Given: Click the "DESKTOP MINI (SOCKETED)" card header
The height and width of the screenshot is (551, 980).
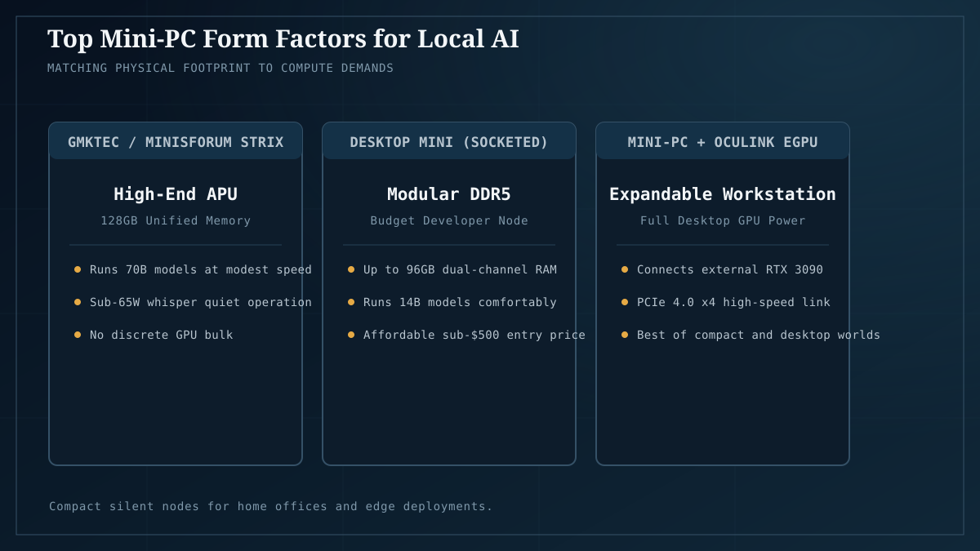Looking at the screenshot, I should pyautogui.click(x=449, y=142).
